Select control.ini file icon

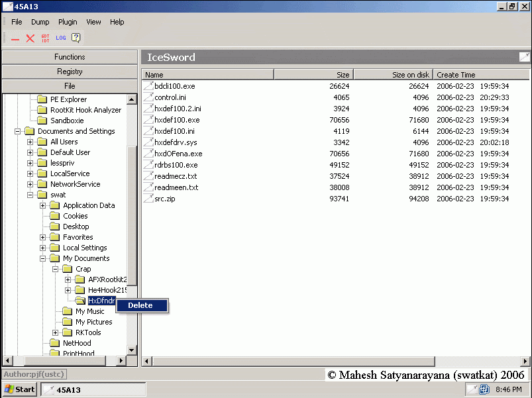(148, 97)
